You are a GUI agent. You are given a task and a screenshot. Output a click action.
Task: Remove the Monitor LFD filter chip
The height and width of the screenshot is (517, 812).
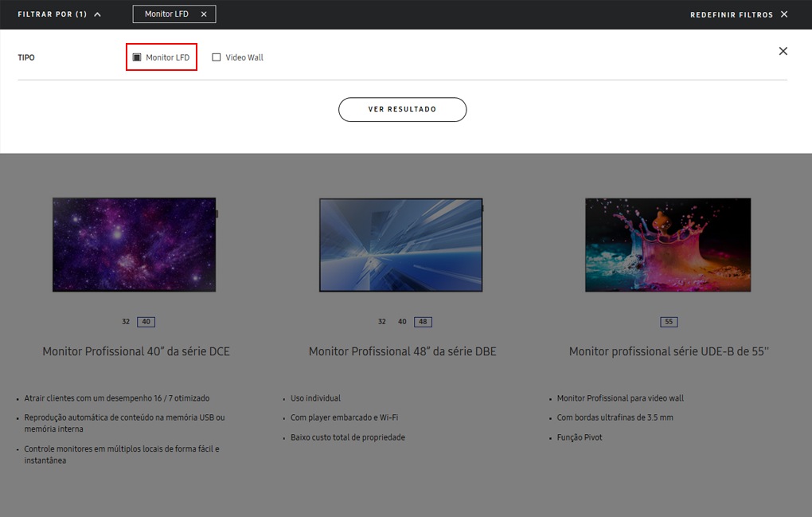pos(204,14)
